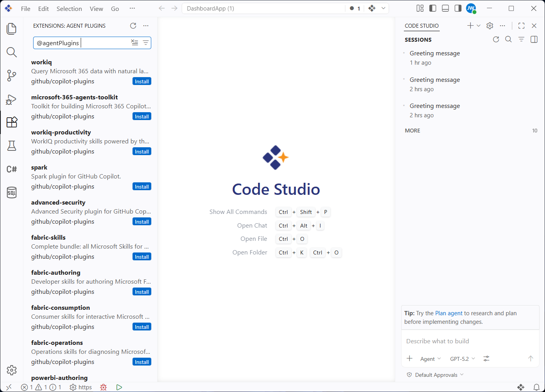The image size is (545, 392).
Task: Expand the new chat dropdown arrow
Action: pyautogui.click(x=479, y=26)
